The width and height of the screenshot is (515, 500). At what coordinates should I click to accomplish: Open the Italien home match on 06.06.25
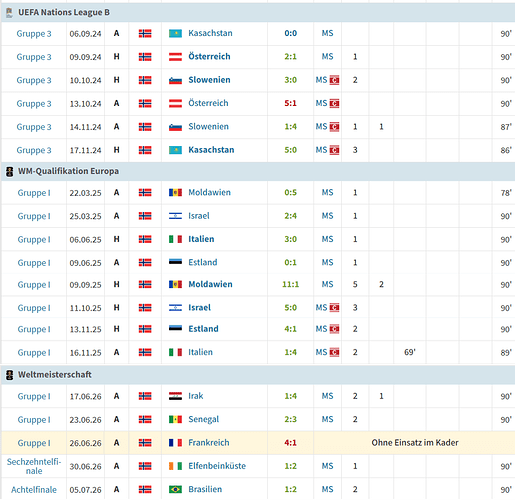pos(201,239)
